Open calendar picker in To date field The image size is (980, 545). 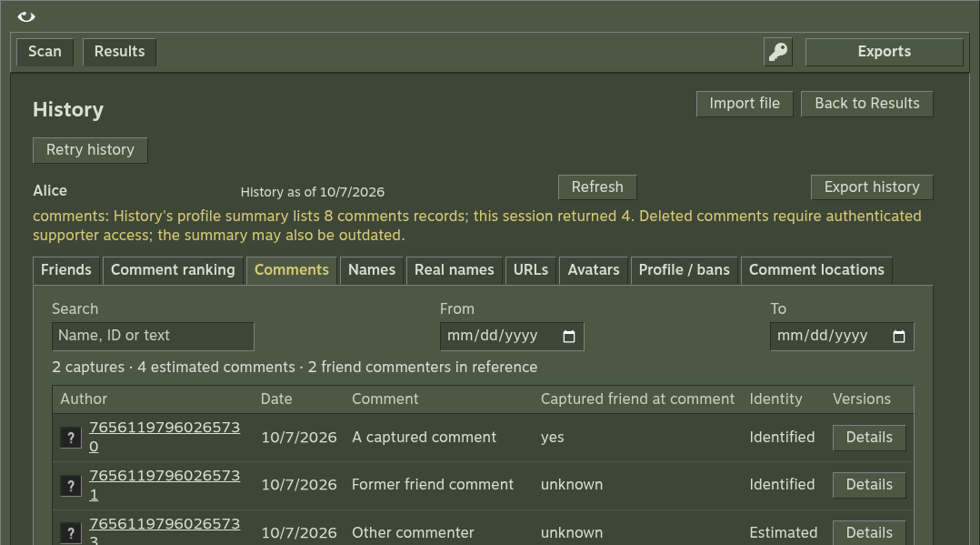899,337
